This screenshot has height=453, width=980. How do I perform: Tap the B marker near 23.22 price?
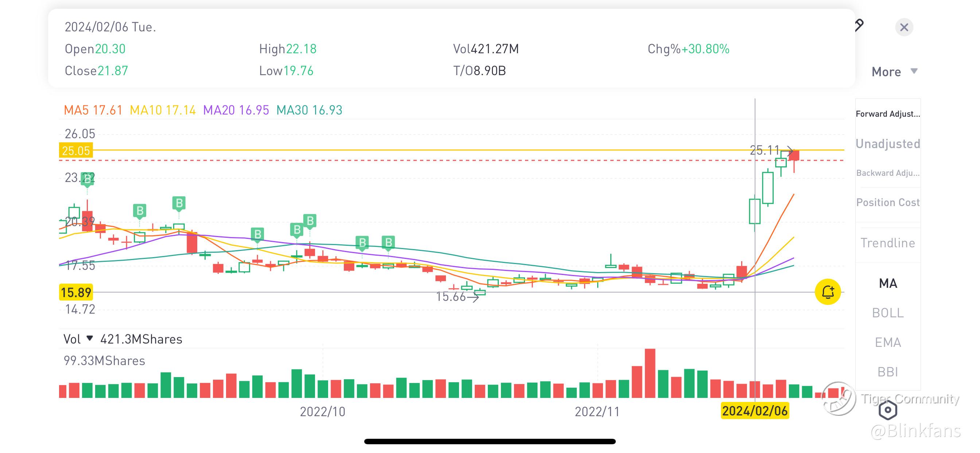87,180
